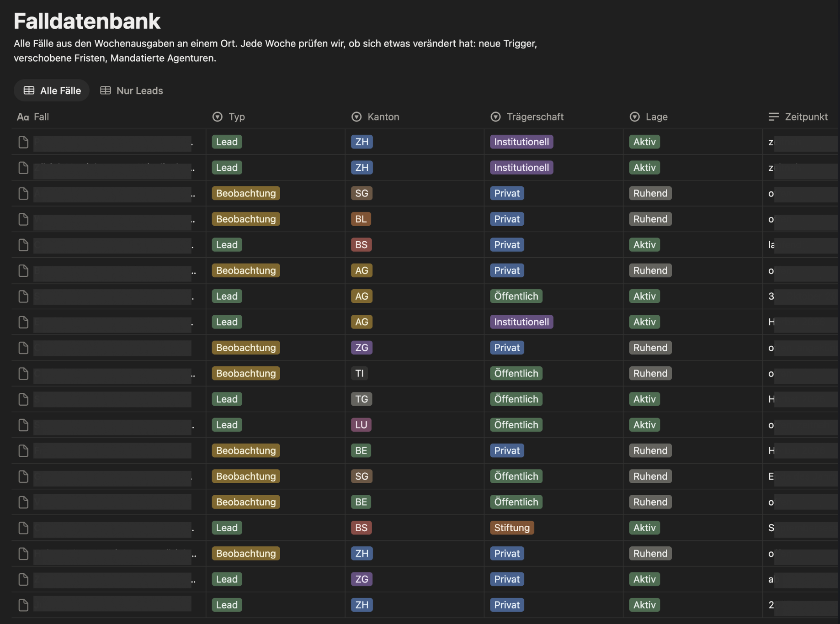Click page icon of the BE Privat row
Viewport: 840px width, 624px height.
pos(23,451)
